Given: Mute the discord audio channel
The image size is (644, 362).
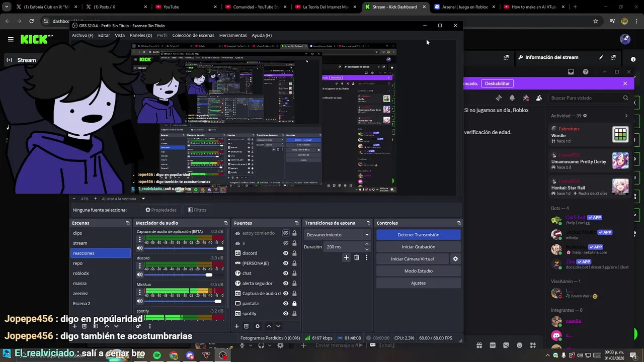Looking at the screenshot, I should (x=140, y=275).
